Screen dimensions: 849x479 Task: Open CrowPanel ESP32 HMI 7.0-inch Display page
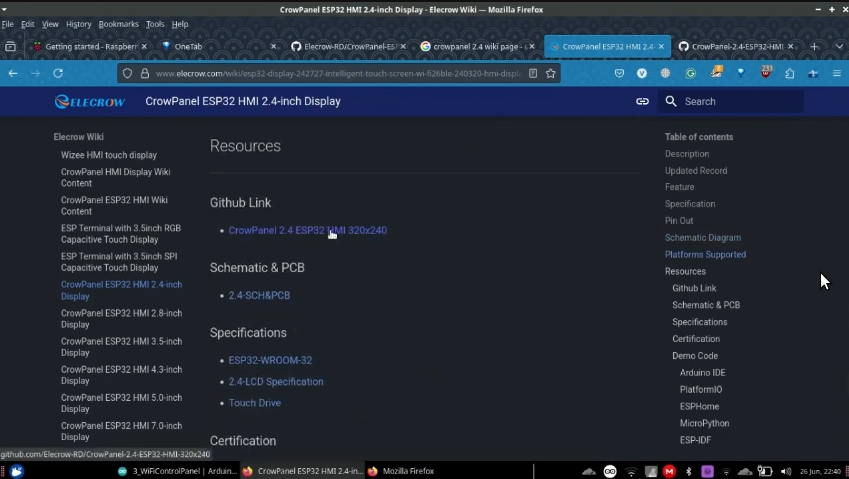[x=121, y=431]
